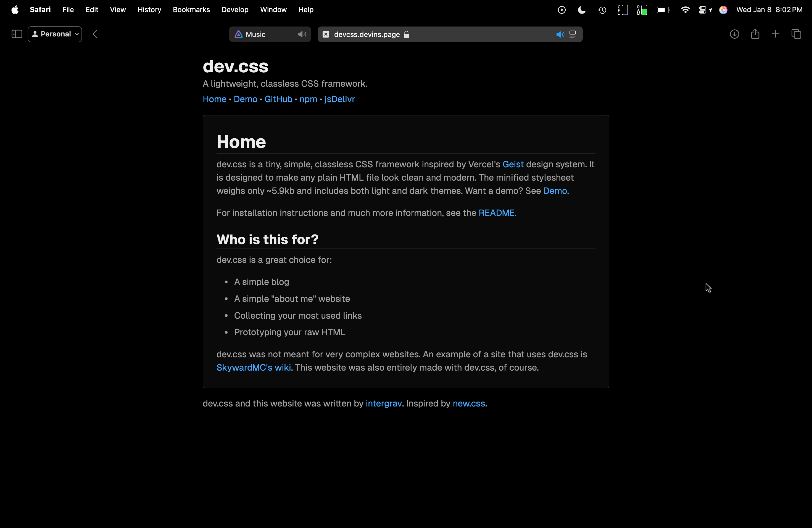The width and height of the screenshot is (812, 528).
Task: Open the Downloads list in the toolbar
Action: tap(735, 34)
